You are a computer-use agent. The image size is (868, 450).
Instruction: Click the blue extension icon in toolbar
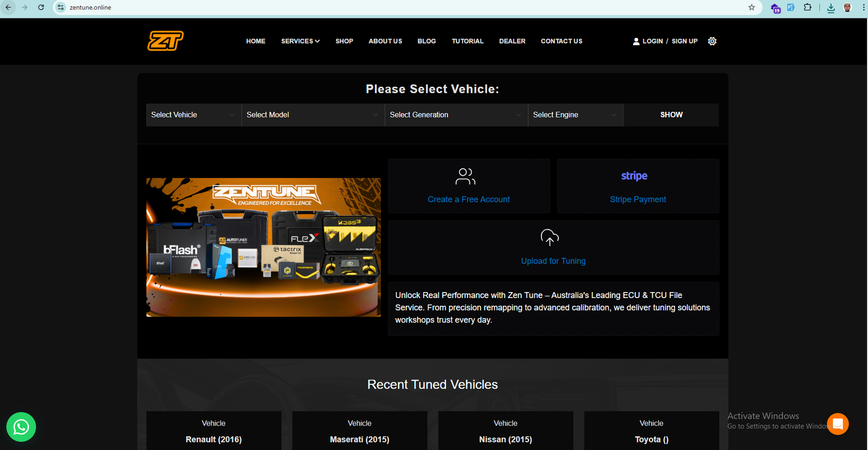click(x=791, y=8)
